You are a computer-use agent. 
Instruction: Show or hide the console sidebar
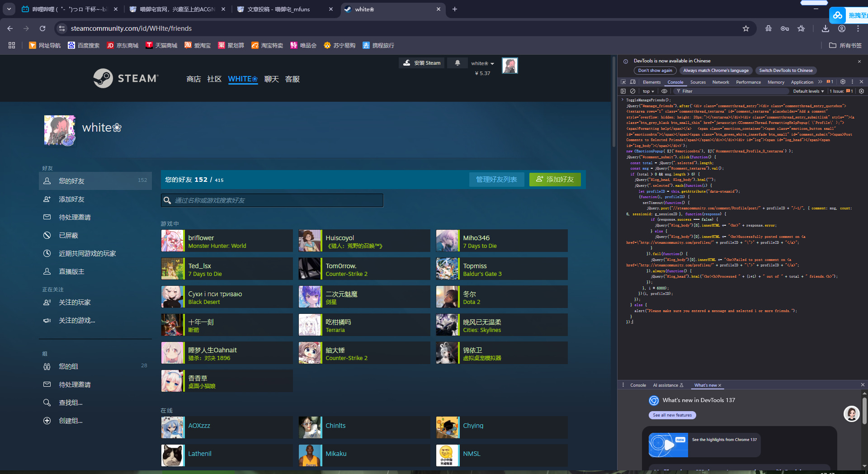pos(623,91)
